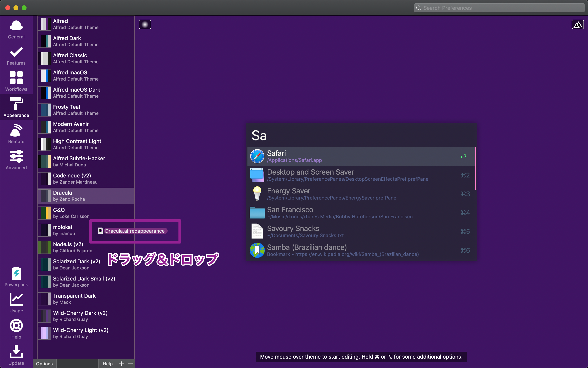Click the search magnifier icon
588x368 pixels.
(419, 8)
